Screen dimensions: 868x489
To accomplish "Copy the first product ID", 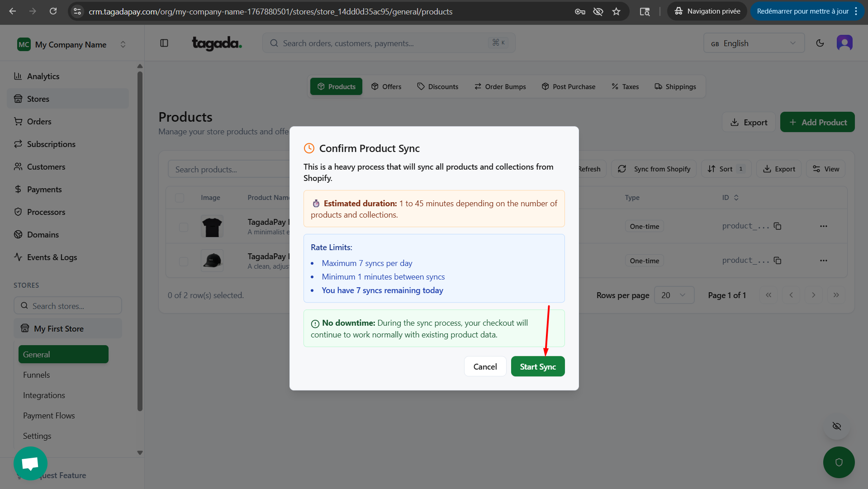I will coord(777,226).
